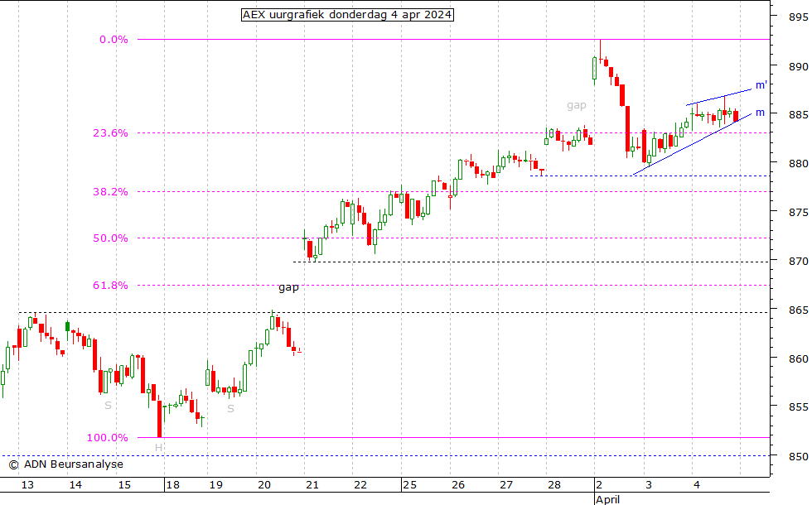Click the '100.0%' Fibonacci level label

[x=107, y=438]
